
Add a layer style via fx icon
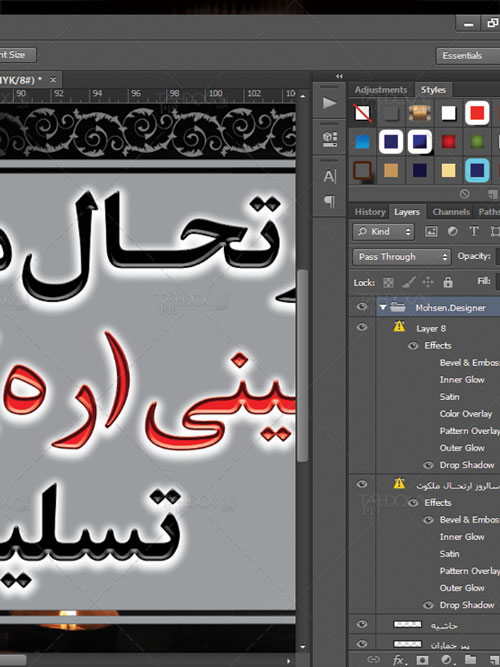[x=399, y=660]
